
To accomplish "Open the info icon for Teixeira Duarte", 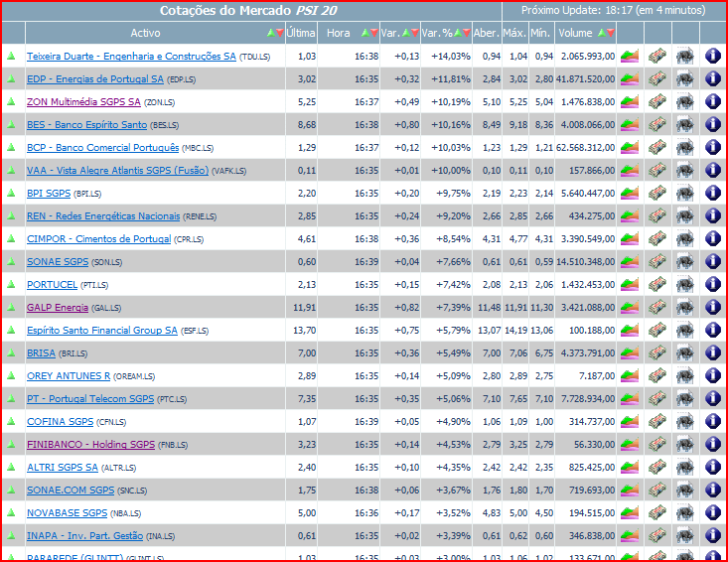I will point(712,56).
